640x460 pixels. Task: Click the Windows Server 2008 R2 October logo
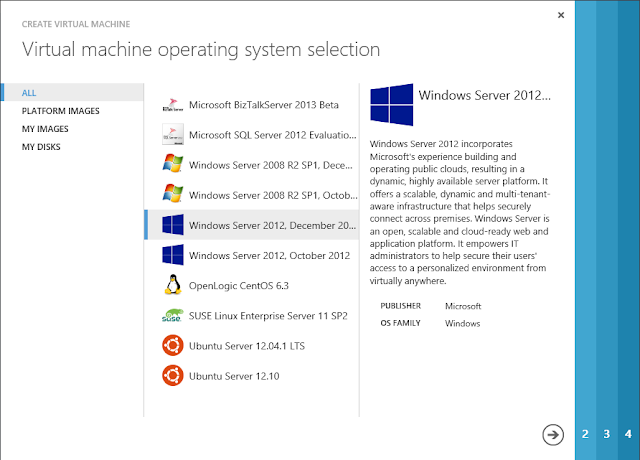pos(173,195)
